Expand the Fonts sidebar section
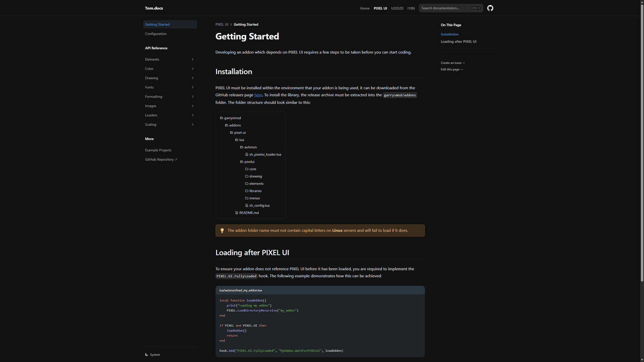The width and height of the screenshot is (644, 362). click(170, 87)
